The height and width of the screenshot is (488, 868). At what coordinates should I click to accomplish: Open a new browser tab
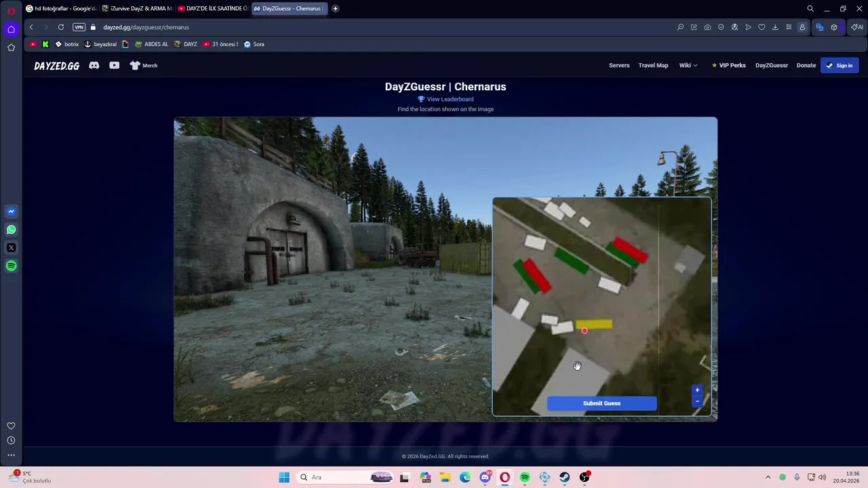335,8
